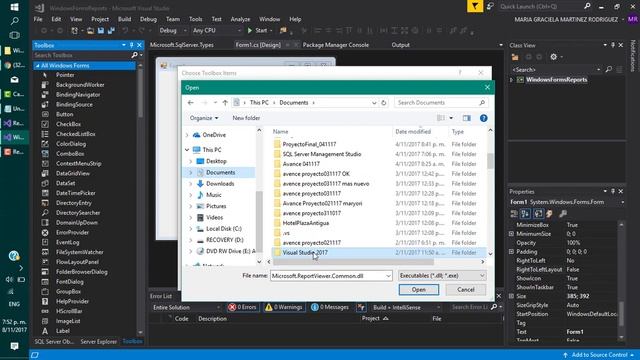Refresh the Documents folder listing

coord(384,103)
